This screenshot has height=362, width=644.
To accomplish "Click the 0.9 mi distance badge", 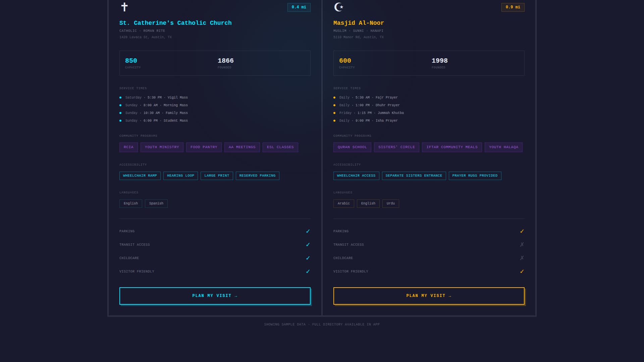I will click(513, 7).
